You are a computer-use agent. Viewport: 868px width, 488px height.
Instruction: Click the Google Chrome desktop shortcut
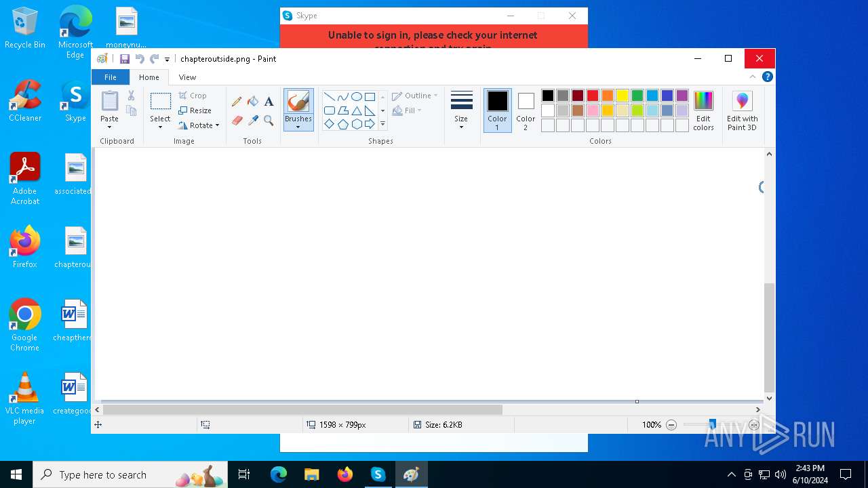pos(25,325)
